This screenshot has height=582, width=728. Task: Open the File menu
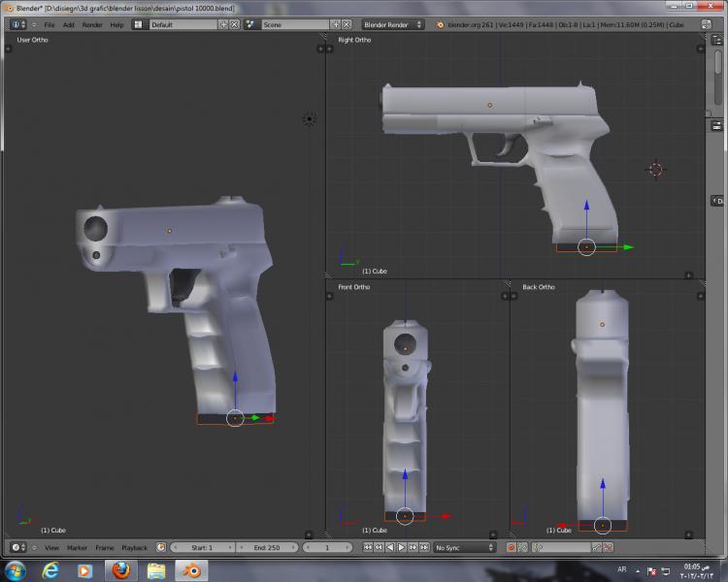click(x=50, y=24)
